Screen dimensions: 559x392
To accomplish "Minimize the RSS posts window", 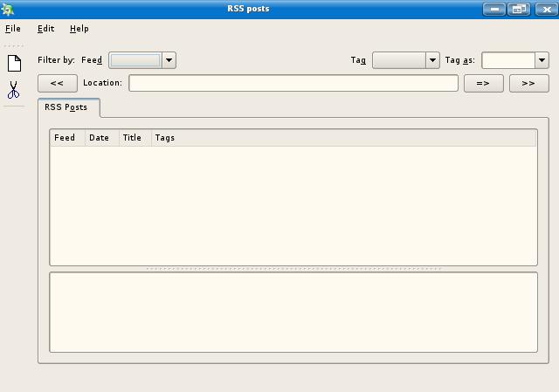I will click(494, 9).
